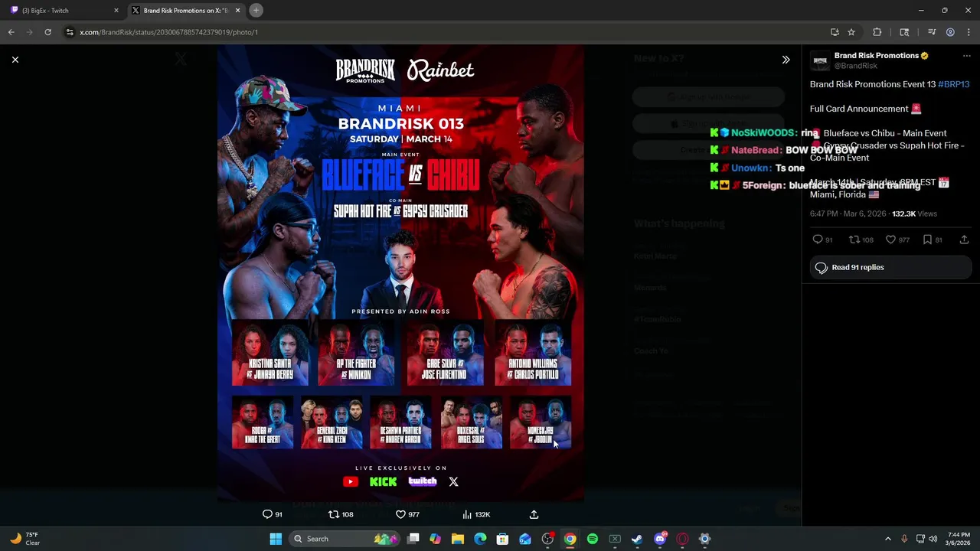Show hidden system tray icons
The height and width of the screenshot is (551, 980).
pyautogui.click(x=888, y=539)
